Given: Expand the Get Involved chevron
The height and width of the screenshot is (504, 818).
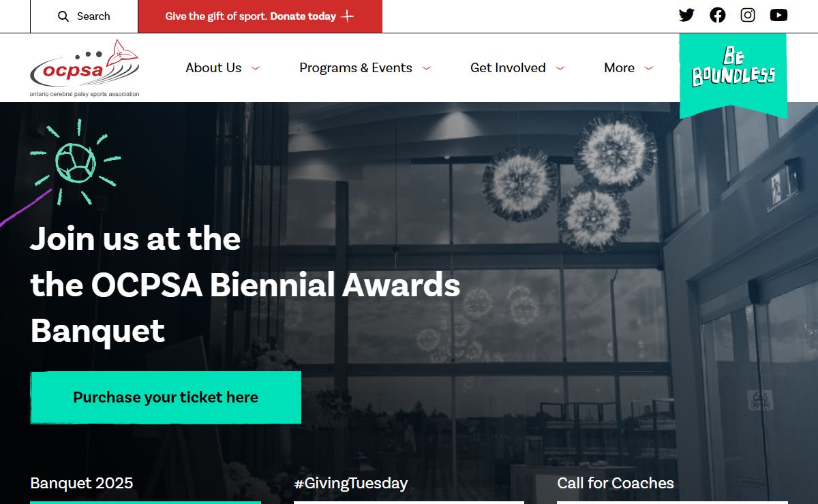Looking at the screenshot, I should tap(560, 68).
